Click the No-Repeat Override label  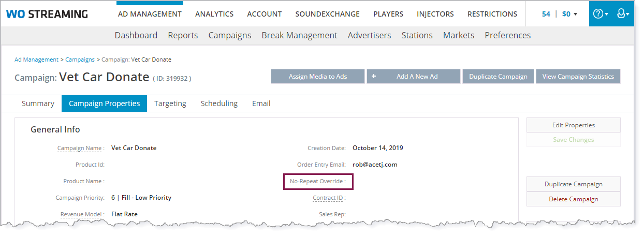click(x=317, y=182)
